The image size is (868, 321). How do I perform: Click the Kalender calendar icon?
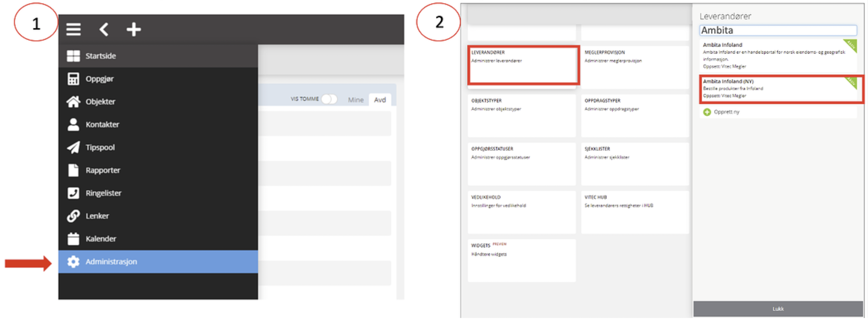pyautogui.click(x=73, y=239)
